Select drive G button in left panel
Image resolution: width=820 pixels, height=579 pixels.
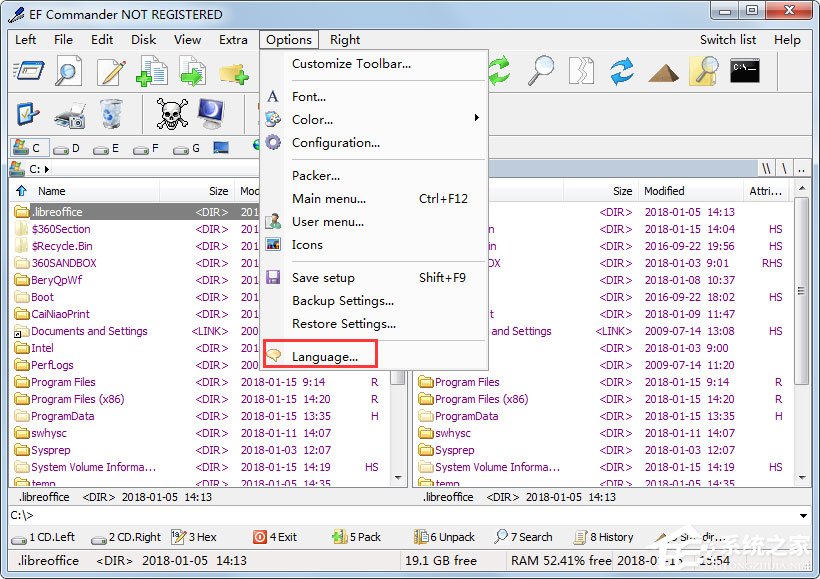pyautogui.click(x=187, y=149)
